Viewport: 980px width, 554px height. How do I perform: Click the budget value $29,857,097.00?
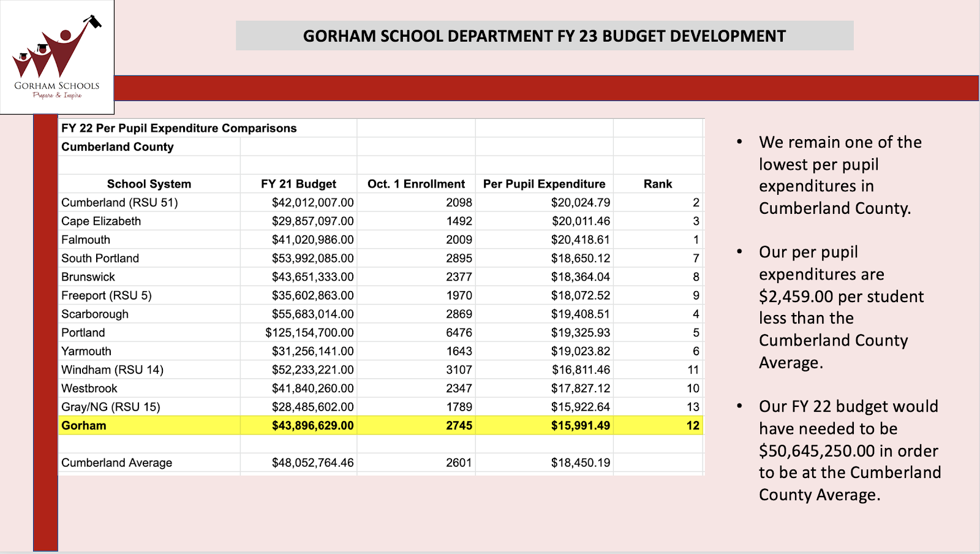click(313, 221)
